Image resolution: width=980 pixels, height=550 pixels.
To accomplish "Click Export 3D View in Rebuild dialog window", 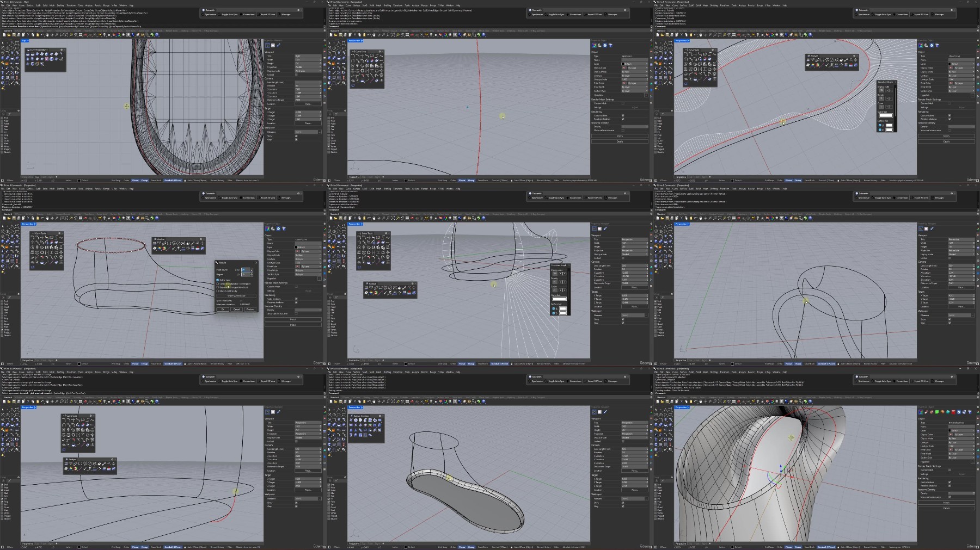I will 266,198.
